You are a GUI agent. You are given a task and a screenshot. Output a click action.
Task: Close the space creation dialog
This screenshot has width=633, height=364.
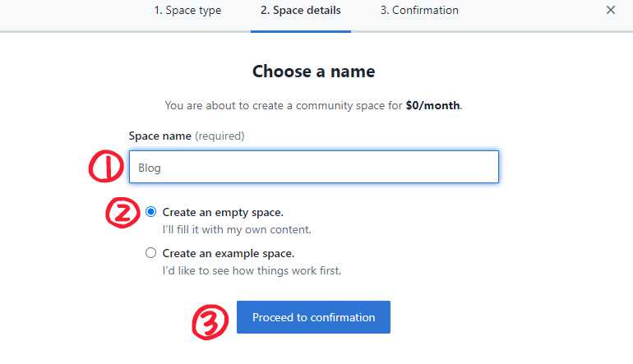coord(610,11)
